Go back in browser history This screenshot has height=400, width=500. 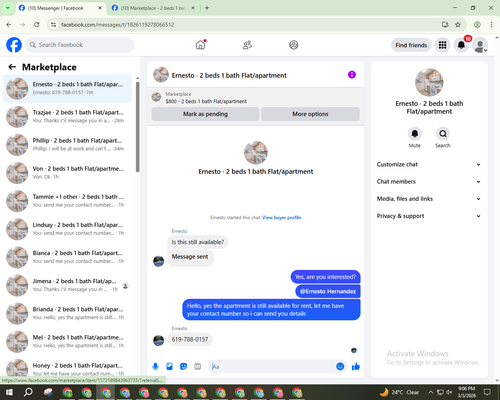[x=9, y=25]
